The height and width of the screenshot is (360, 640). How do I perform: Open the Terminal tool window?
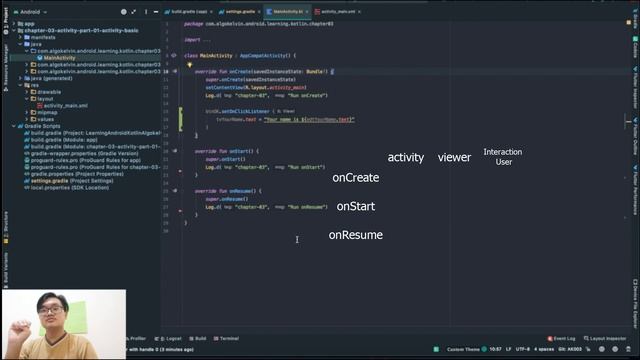(x=227, y=338)
